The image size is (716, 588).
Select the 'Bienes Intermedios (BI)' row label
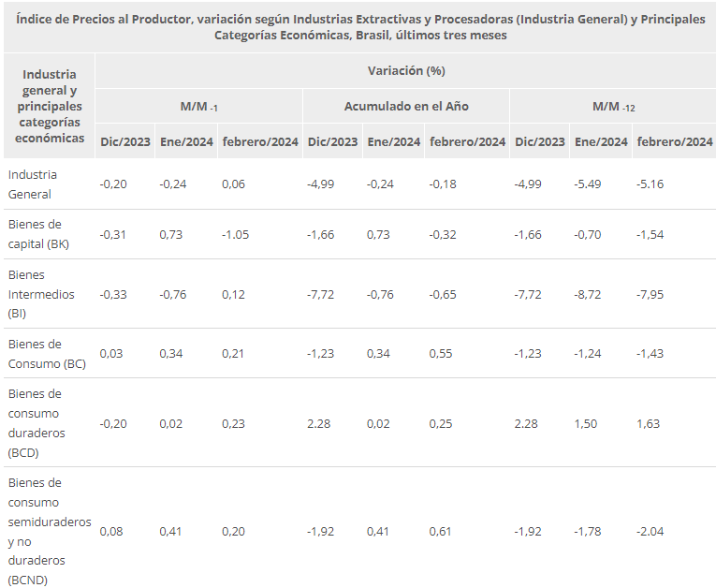click(x=40, y=294)
